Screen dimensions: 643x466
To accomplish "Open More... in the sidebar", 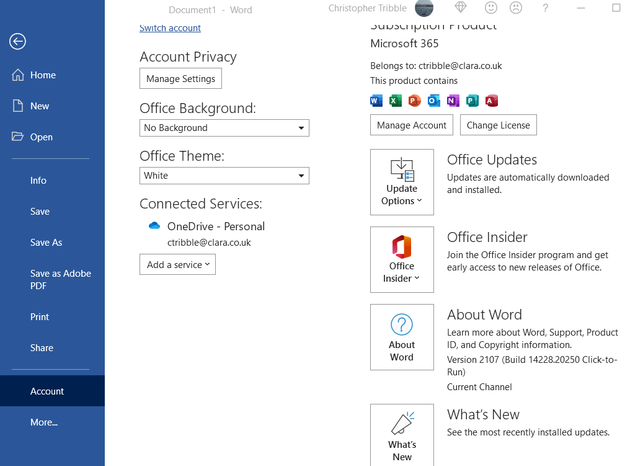I will click(x=52, y=422).
